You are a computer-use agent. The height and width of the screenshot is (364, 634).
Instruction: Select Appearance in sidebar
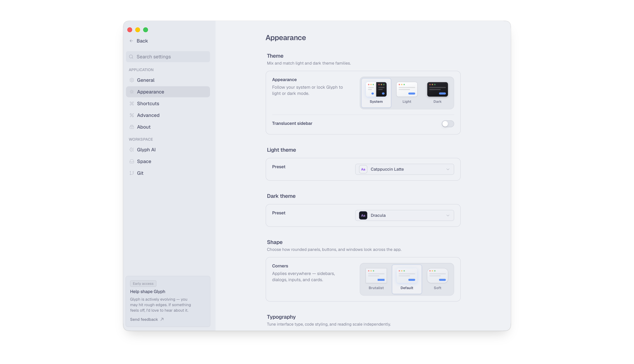[x=168, y=92]
